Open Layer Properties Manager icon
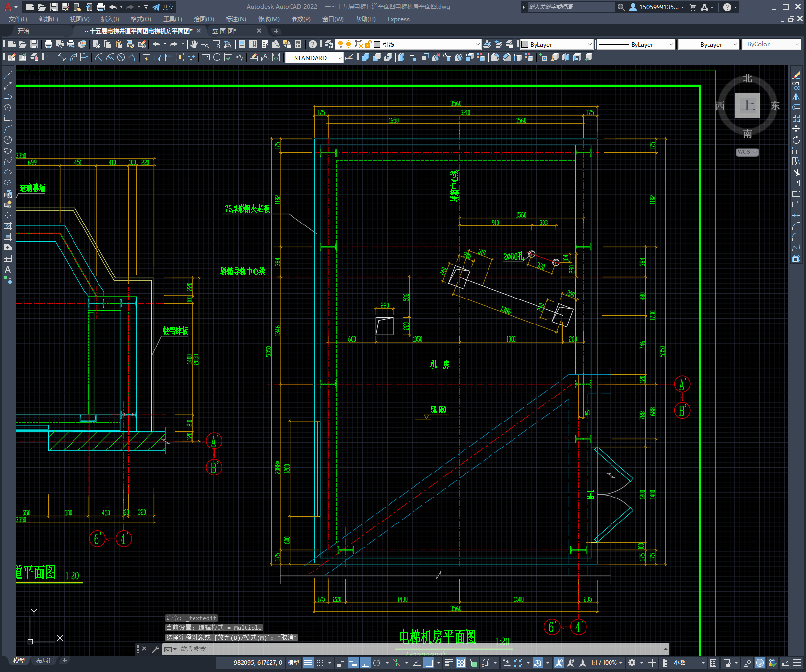 [x=329, y=44]
